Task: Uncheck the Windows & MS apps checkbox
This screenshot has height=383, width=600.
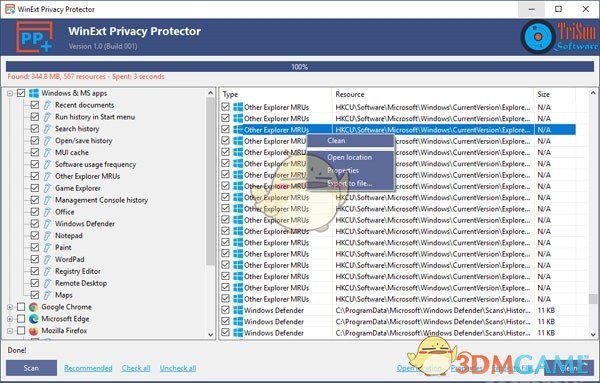Action: (x=21, y=93)
